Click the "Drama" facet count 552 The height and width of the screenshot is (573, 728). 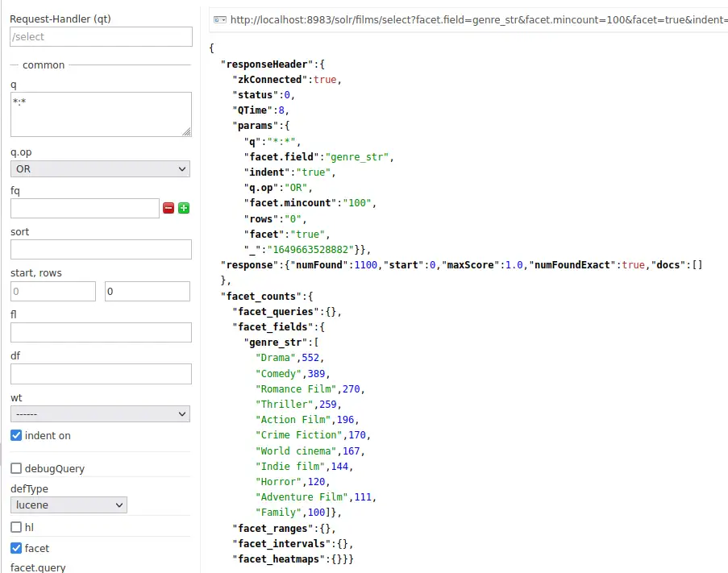point(310,358)
